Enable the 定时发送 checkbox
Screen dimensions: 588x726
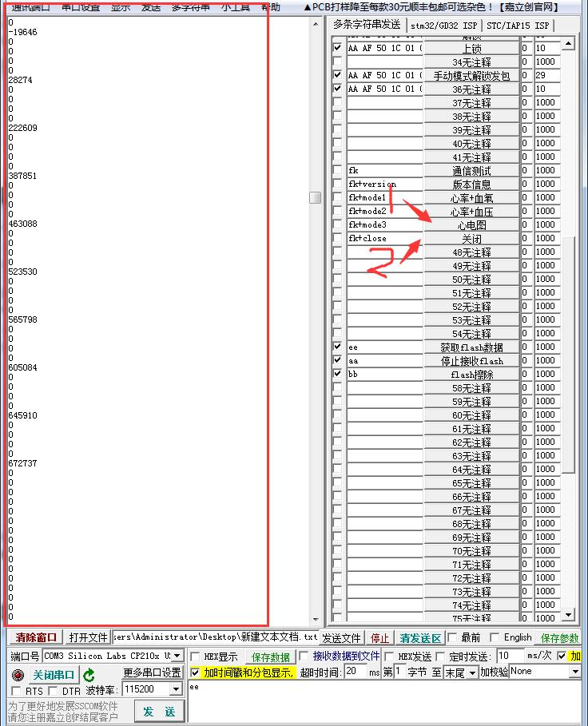[440, 657]
